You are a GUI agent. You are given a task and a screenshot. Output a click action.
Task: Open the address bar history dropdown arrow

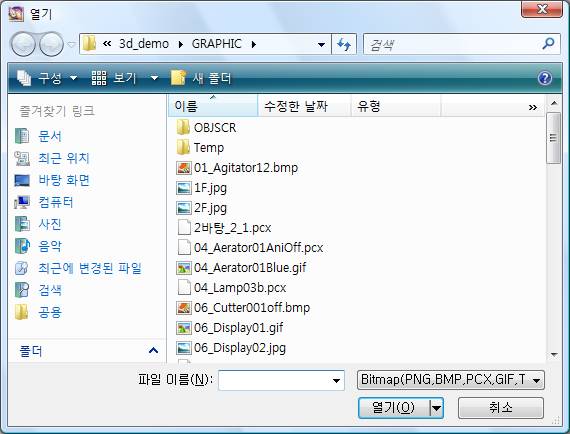click(321, 44)
